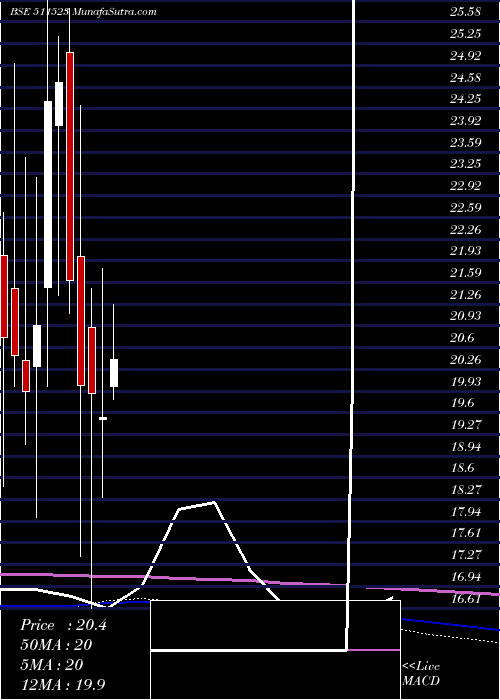Click the 23.25 price axis label

(466, 164)
